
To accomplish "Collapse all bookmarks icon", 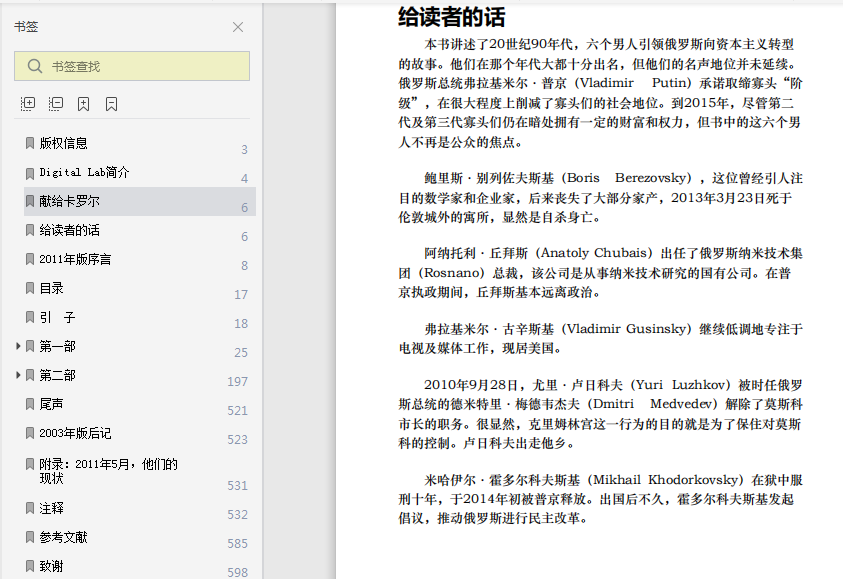I will coord(56,104).
